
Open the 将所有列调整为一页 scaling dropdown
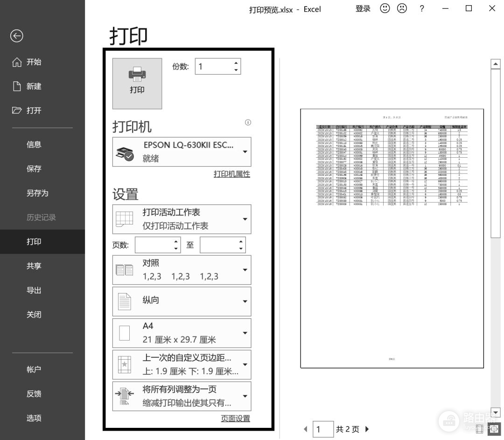(182, 396)
